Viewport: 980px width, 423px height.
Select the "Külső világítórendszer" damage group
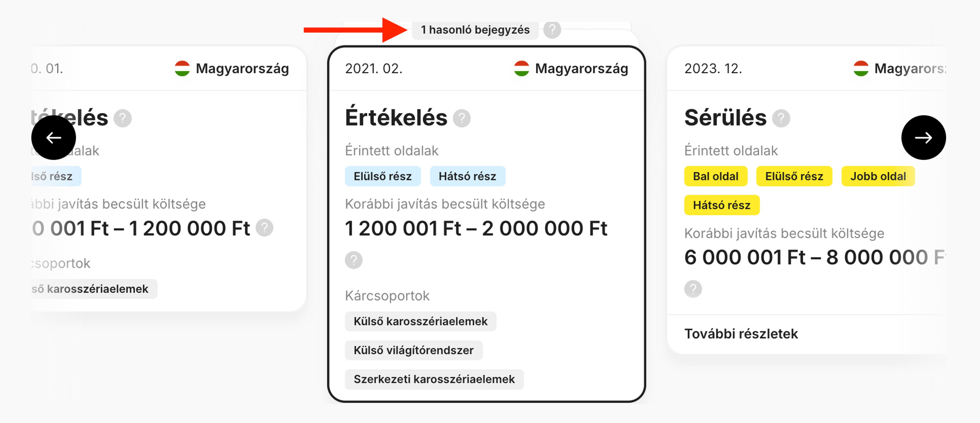pyautogui.click(x=413, y=350)
